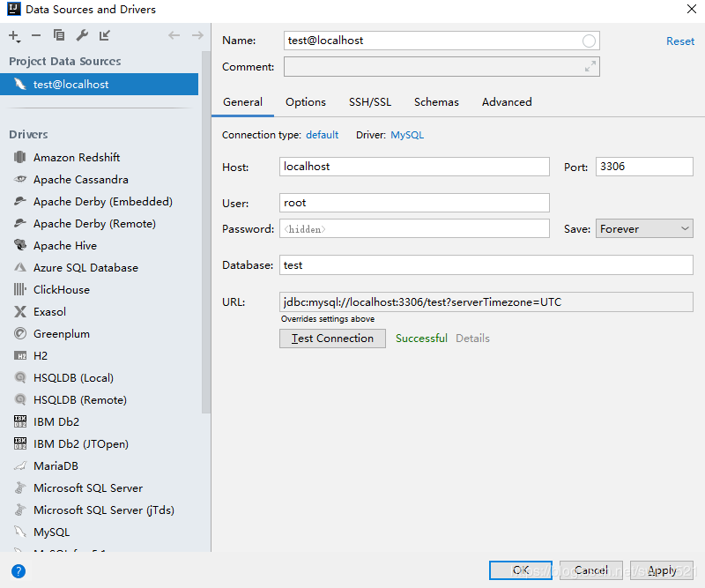View connection Details link
705x588 pixels.
point(472,339)
